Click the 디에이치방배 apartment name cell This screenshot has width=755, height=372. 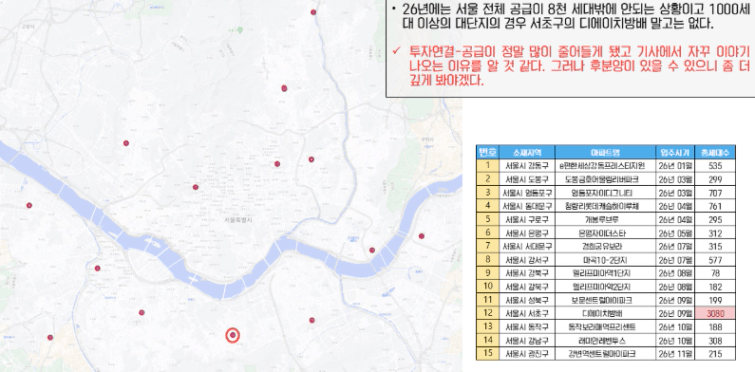(605, 314)
